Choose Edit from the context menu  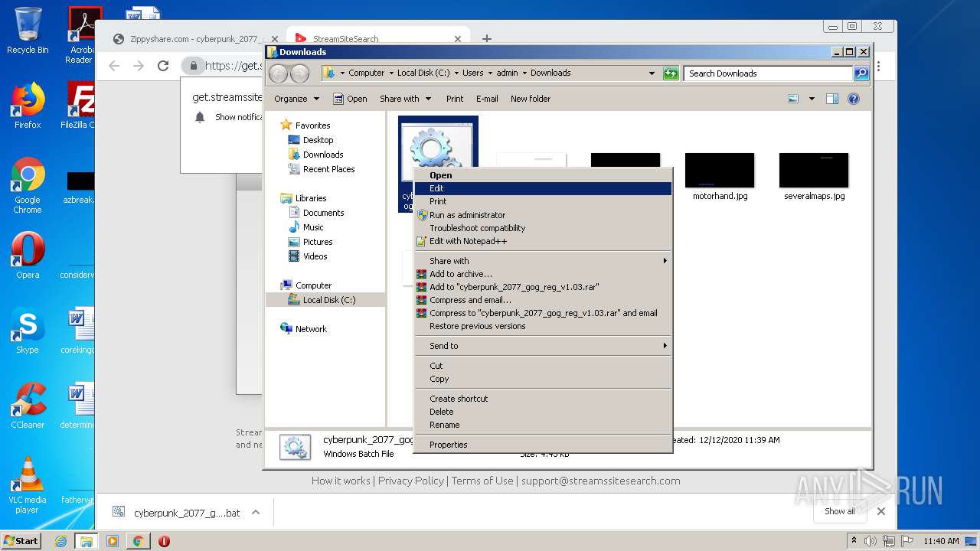click(543, 188)
